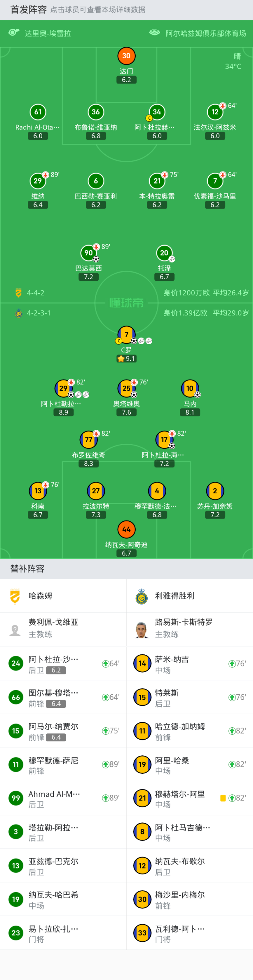Click 阿卜杜勒拉 8.9 rating badge
Image resolution: width=253 pixels, height=980 pixels.
coord(63,412)
